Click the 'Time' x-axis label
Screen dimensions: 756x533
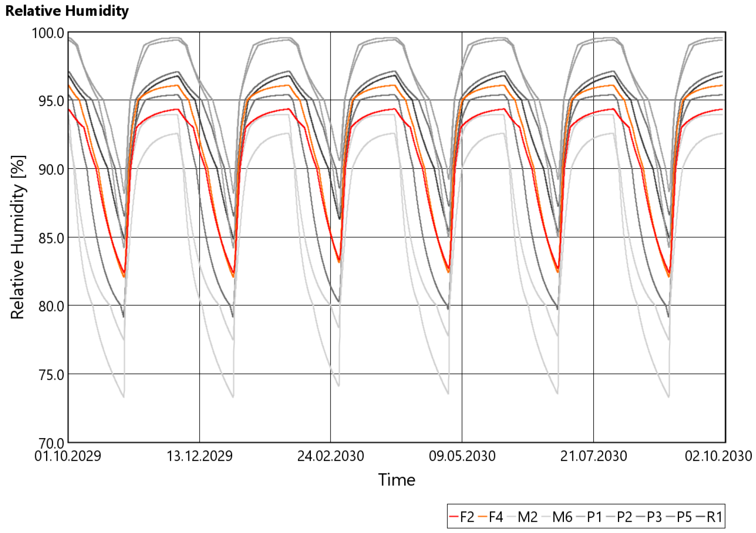point(397,480)
